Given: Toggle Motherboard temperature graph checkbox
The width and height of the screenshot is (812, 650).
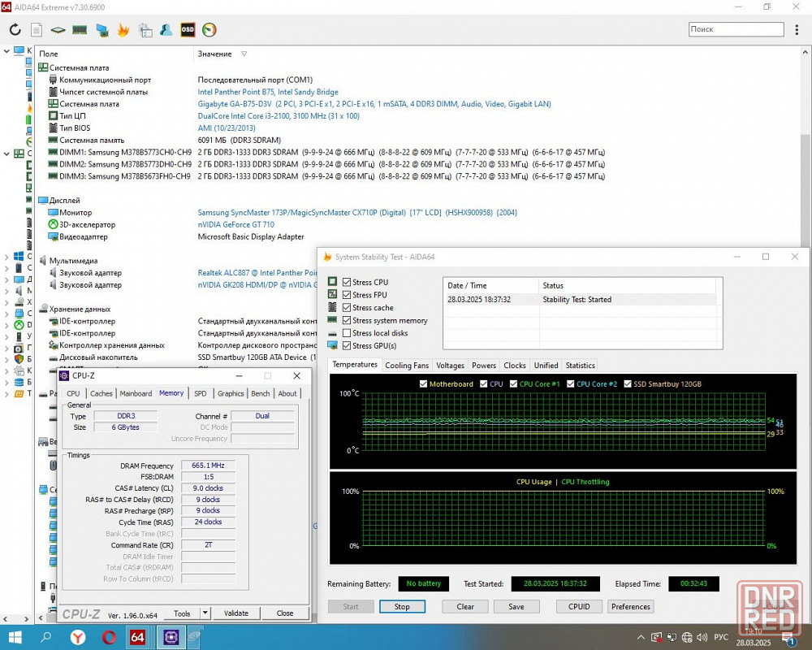Looking at the screenshot, I should pyautogui.click(x=424, y=383).
